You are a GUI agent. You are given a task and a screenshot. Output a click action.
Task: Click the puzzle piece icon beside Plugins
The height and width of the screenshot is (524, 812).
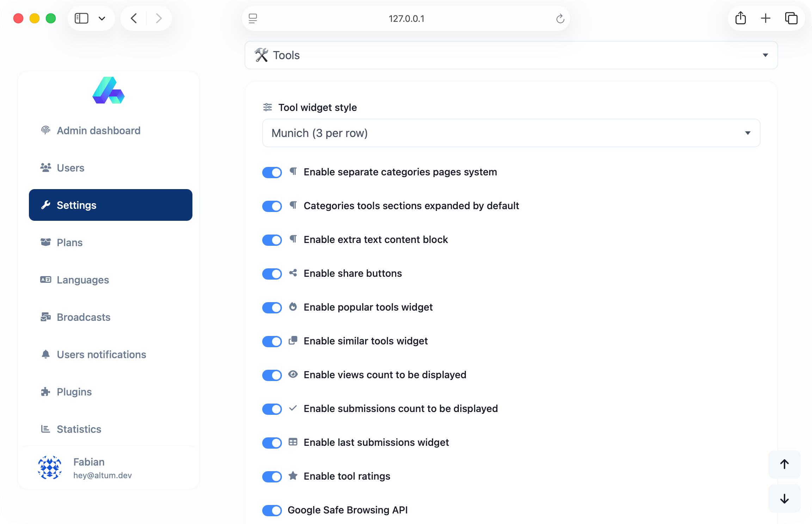[x=45, y=392]
